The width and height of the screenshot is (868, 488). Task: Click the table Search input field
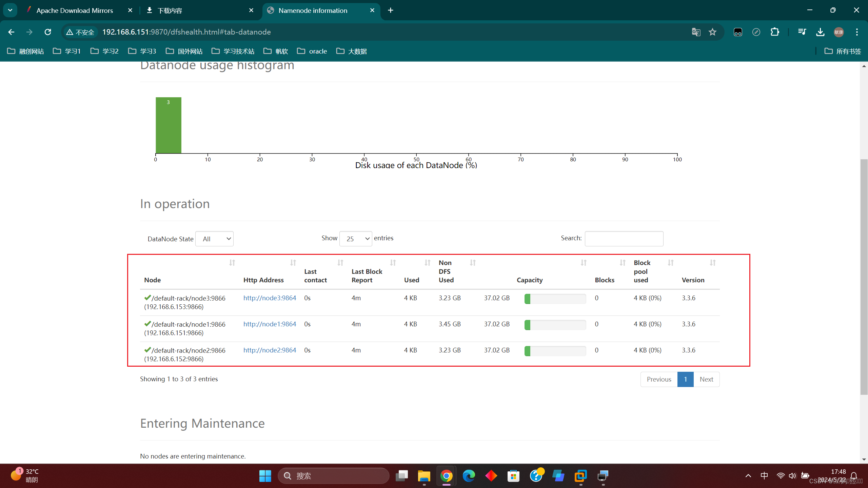(624, 239)
